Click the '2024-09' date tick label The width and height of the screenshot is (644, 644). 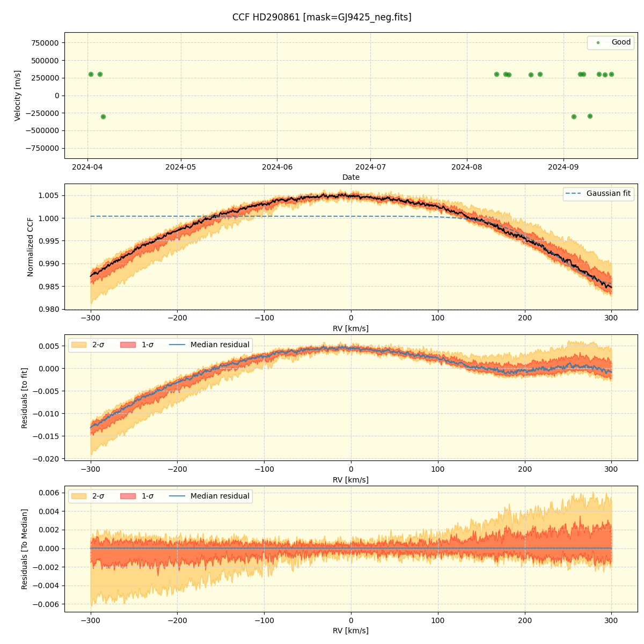(x=563, y=167)
